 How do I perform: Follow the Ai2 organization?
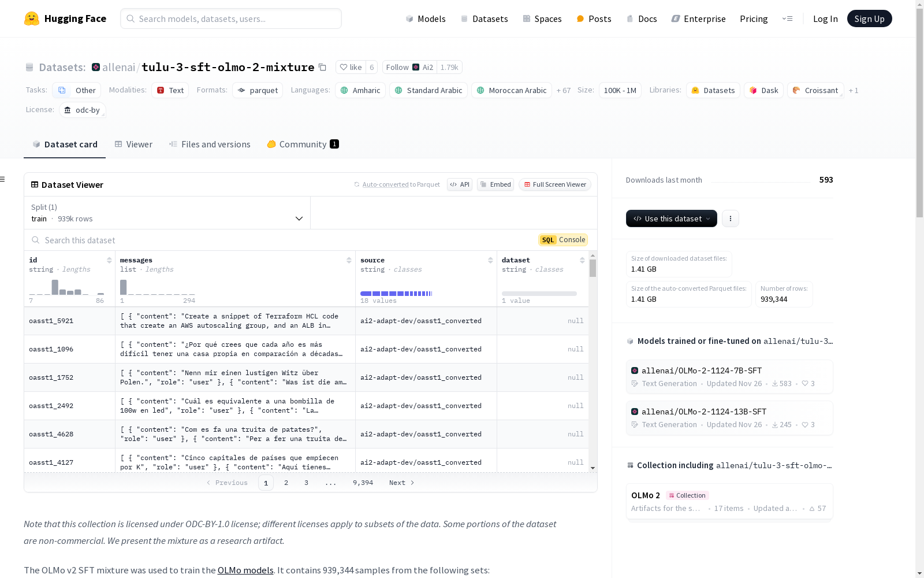click(409, 67)
